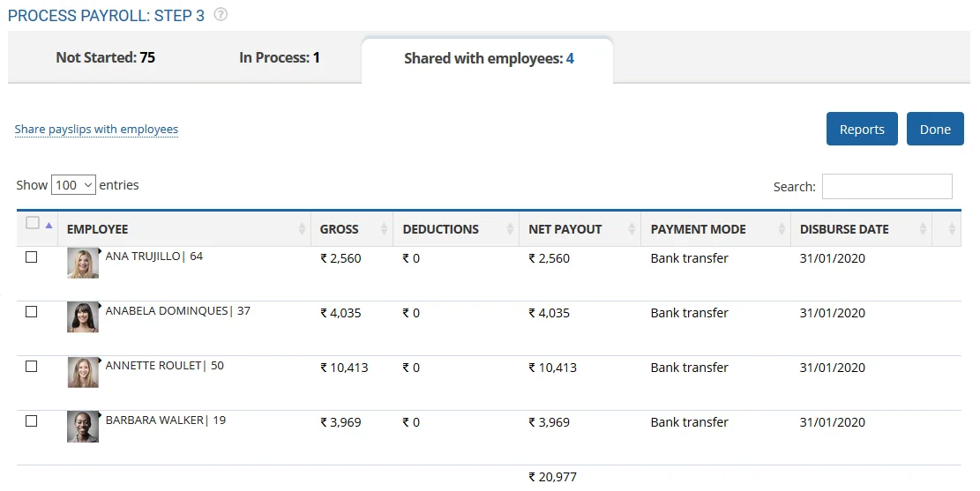Sort by the Deductions column arrows
This screenshot has width=980, height=491.
coord(511,229)
